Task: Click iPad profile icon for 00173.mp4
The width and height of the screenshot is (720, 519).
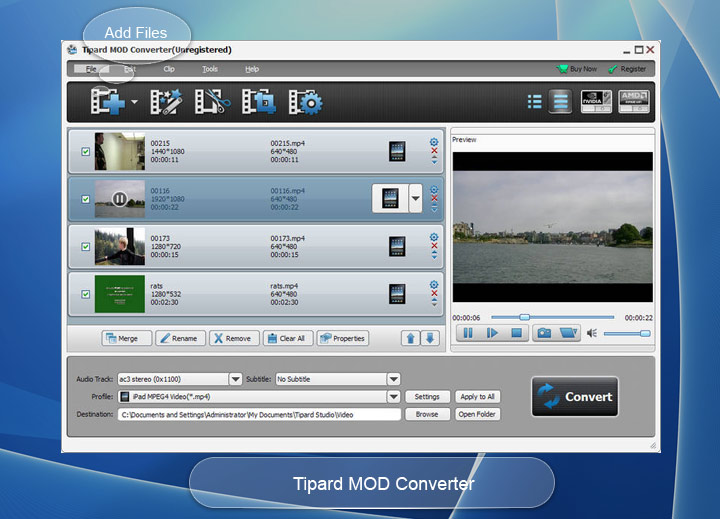Action: coord(397,247)
